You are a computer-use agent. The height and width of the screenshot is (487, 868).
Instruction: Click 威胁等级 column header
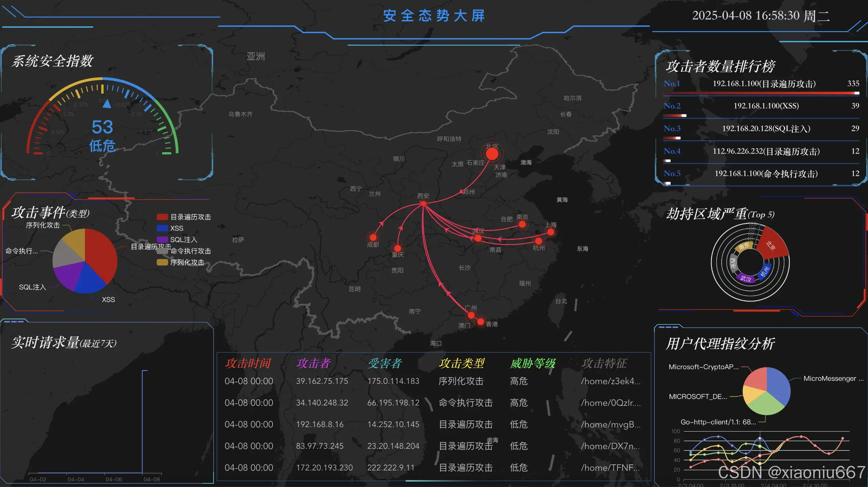[533, 363]
